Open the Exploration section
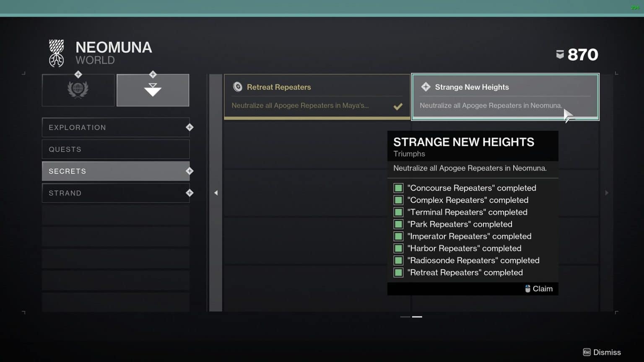 tap(116, 127)
